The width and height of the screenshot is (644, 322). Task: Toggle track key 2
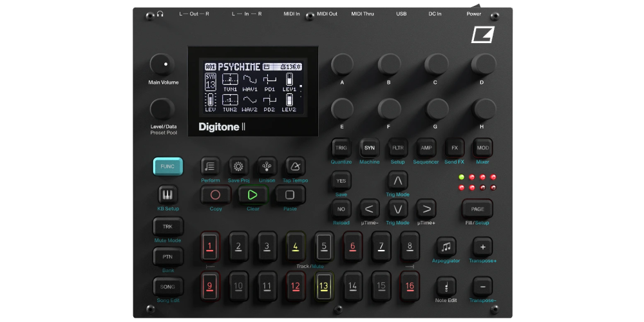coord(238,247)
